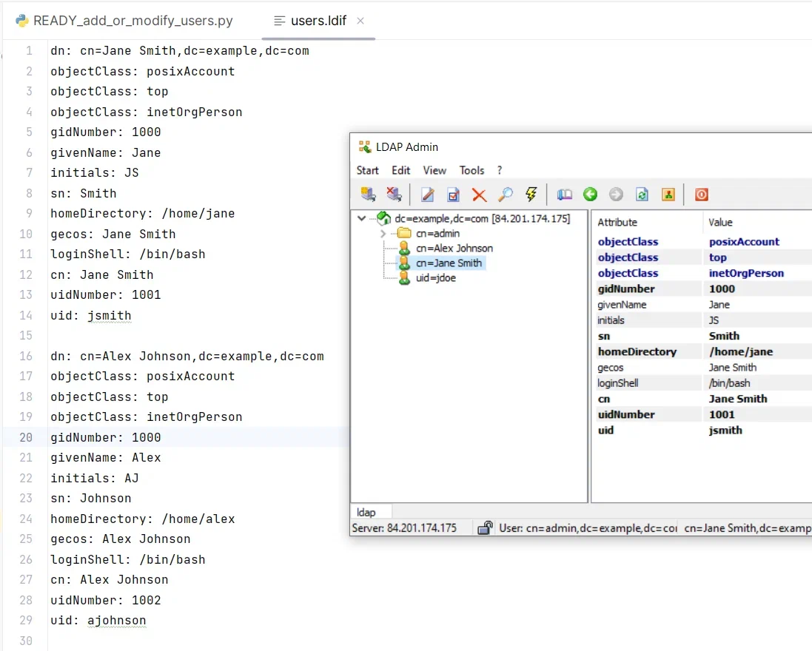Select the gidNumber attribute row
This screenshot has width=812, height=651.
(704, 289)
